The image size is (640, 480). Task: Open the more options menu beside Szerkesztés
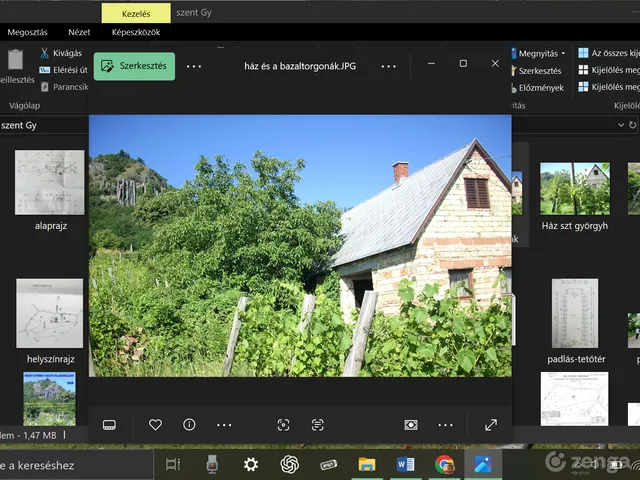[194, 66]
